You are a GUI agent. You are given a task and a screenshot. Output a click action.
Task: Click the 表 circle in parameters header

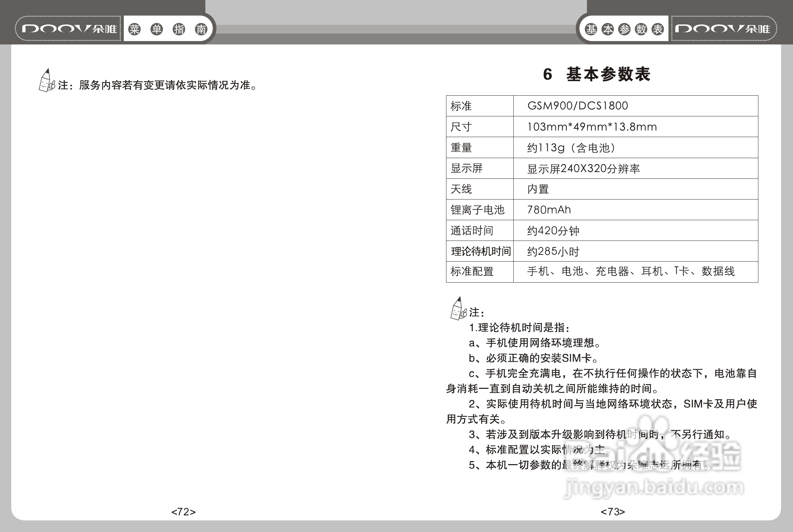[658, 29]
